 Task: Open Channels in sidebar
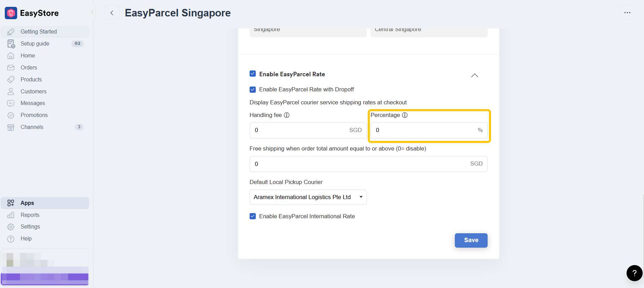point(45,127)
